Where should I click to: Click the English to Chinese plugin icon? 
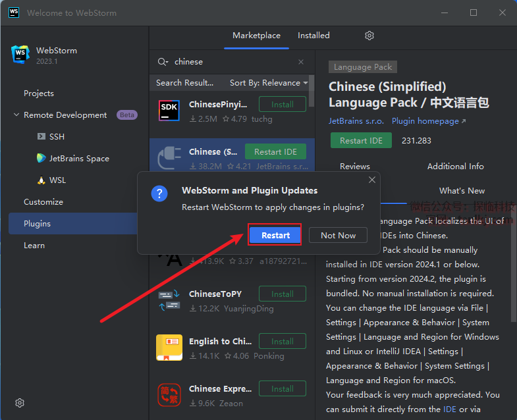[169, 348]
